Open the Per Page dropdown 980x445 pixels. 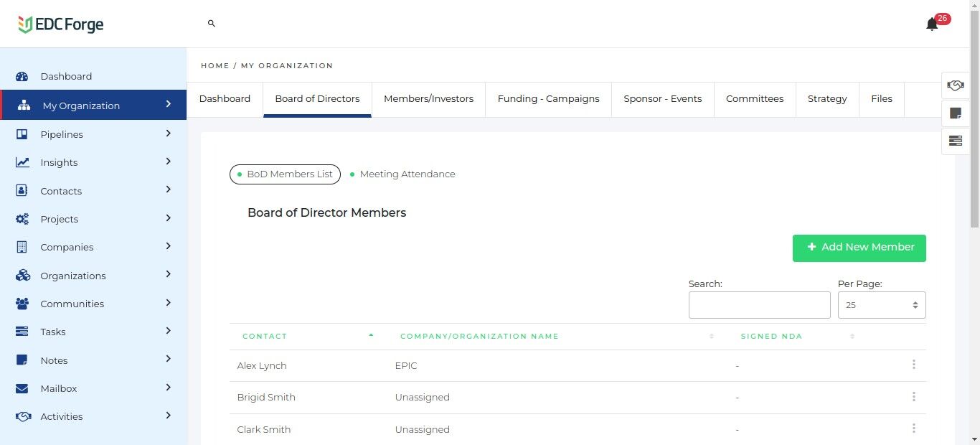[x=881, y=305]
